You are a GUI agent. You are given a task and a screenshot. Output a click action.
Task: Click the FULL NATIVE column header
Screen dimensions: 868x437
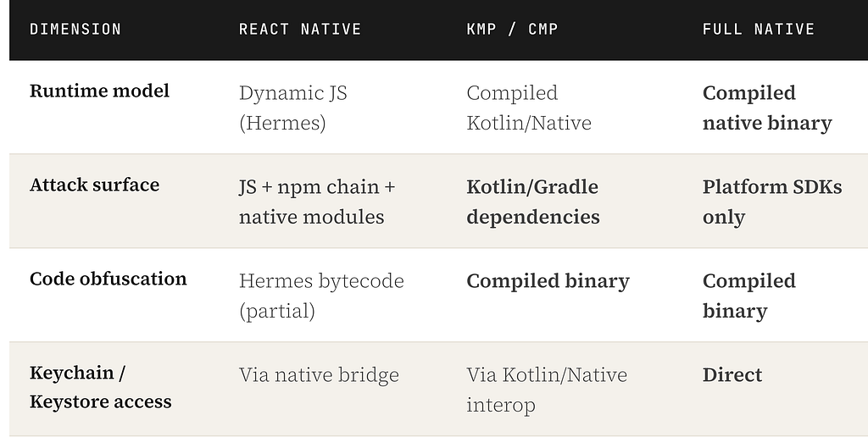click(x=759, y=29)
